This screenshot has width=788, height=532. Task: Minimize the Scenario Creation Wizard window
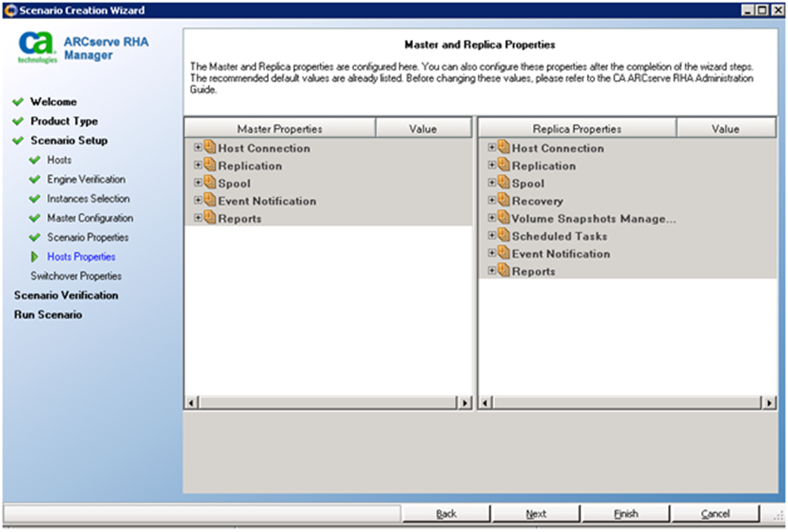[748, 10]
